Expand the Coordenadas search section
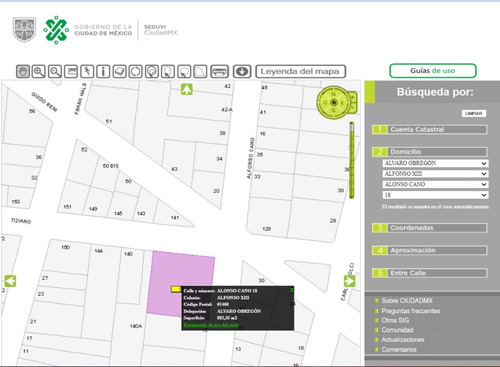The width and height of the screenshot is (500, 367). point(430,228)
